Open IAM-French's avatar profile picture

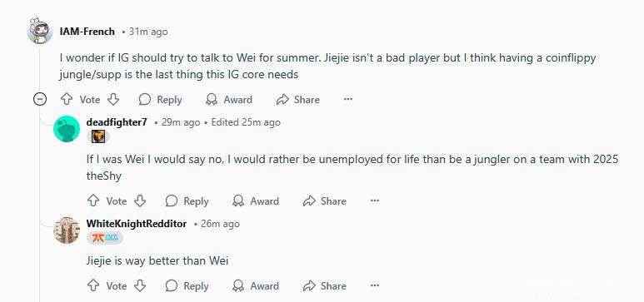(x=40, y=31)
